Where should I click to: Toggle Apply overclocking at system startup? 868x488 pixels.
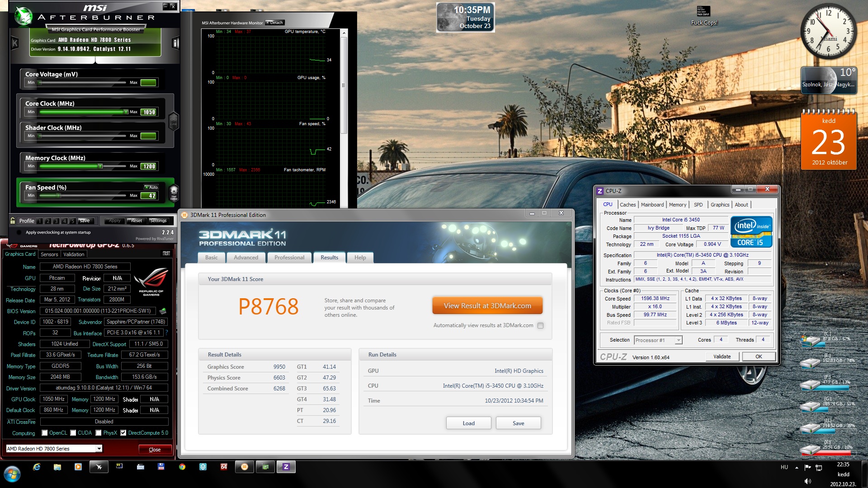point(19,232)
